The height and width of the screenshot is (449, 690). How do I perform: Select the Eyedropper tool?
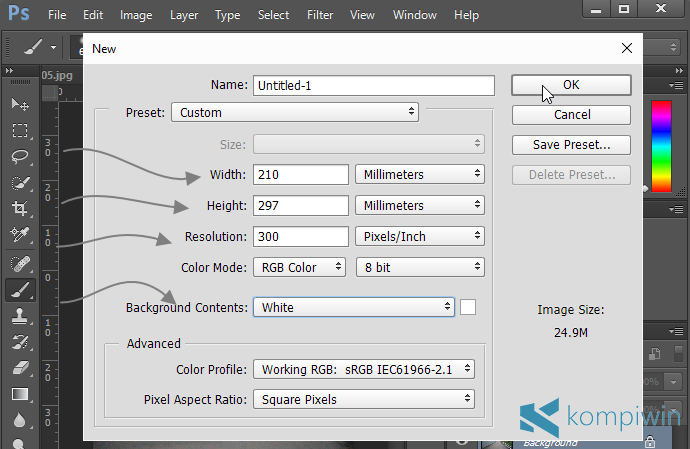tap(20, 234)
